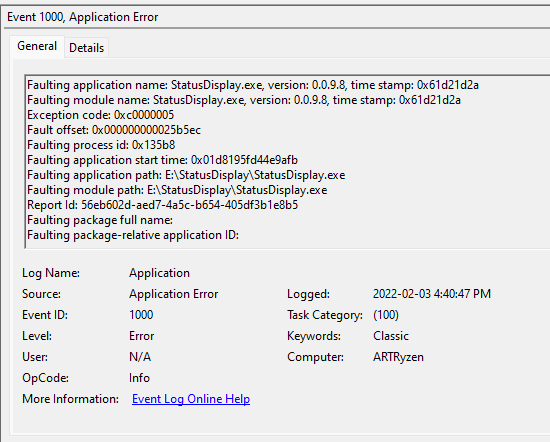Image resolution: width=550 pixels, height=442 pixels.
Task: Click the User value N/A
Action: pos(140,357)
